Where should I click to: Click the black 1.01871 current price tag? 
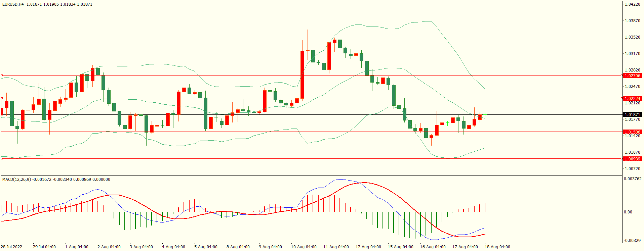(632, 115)
